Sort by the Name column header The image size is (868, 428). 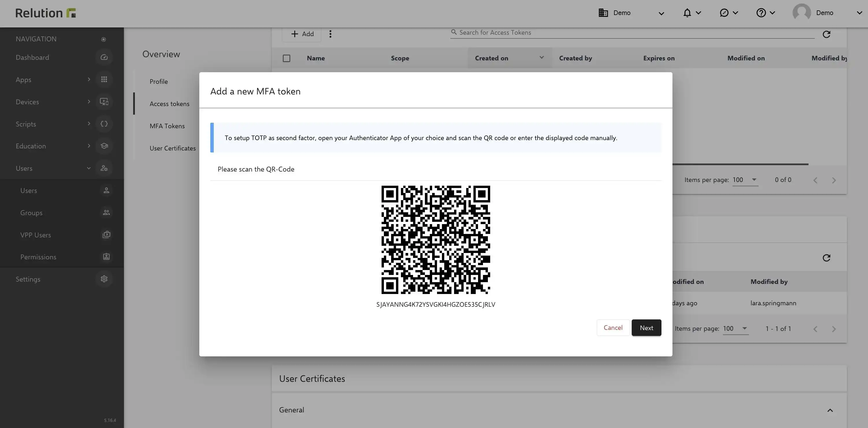tap(316, 58)
